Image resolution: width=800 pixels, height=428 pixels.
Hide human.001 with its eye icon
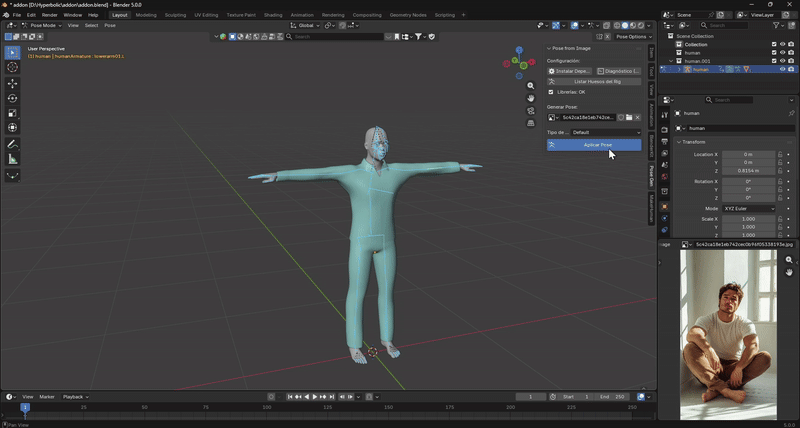[783, 61]
